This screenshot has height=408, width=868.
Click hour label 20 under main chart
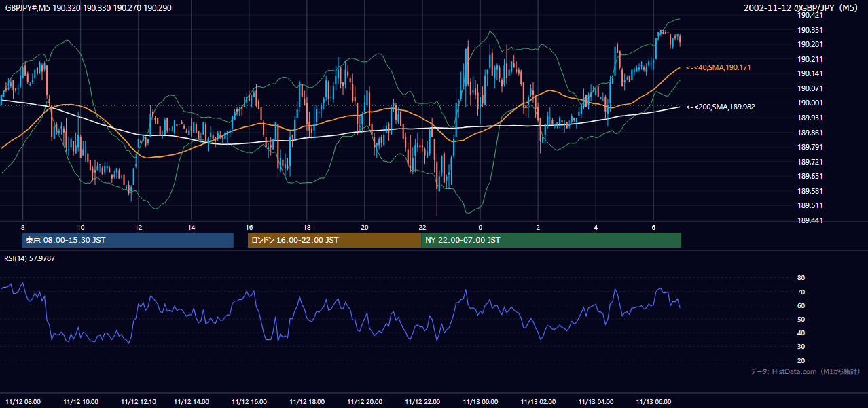click(x=365, y=227)
